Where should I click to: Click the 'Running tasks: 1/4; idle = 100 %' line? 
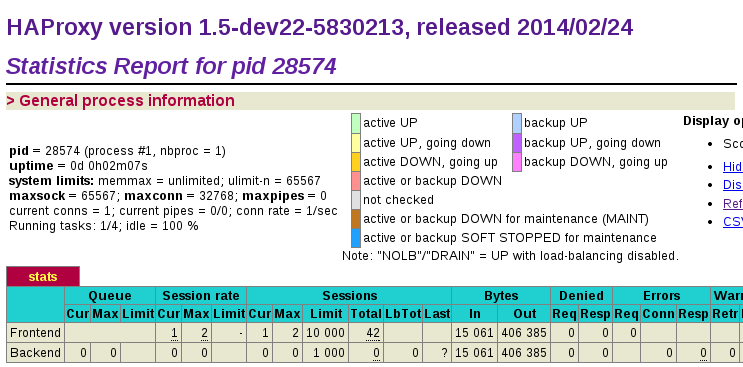[x=104, y=226]
